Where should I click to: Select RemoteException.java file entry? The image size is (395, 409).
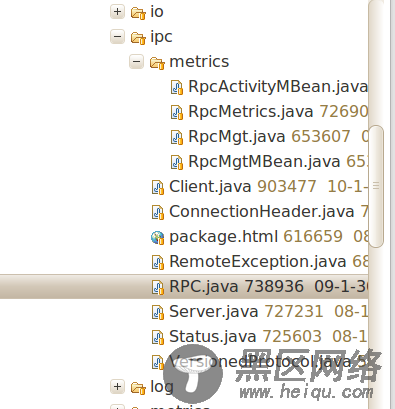258,262
